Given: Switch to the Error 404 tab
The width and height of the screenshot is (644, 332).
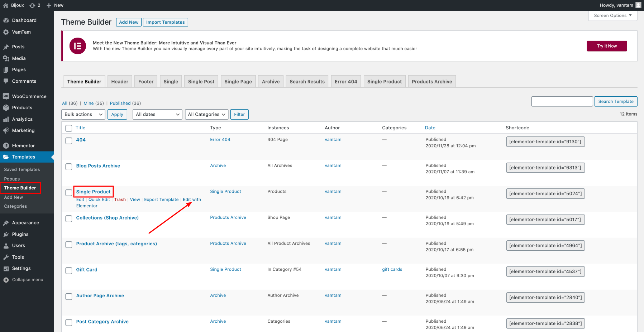Looking at the screenshot, I should coord(346,82).
